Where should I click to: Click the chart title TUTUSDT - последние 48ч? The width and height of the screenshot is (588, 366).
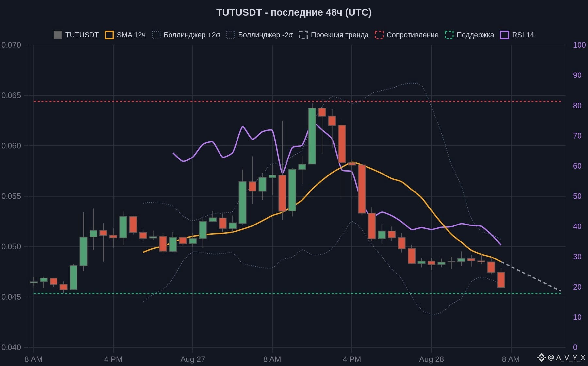point(294,12)
